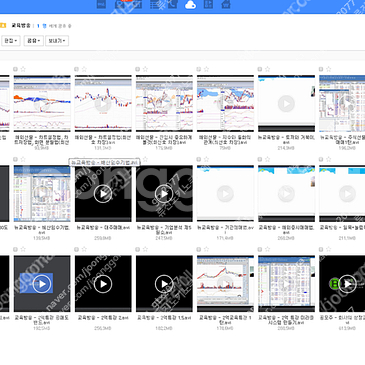Open the mail icon in the blue header
The height and width of the screenshot is (365, 365).
click(x=101, y=4)
